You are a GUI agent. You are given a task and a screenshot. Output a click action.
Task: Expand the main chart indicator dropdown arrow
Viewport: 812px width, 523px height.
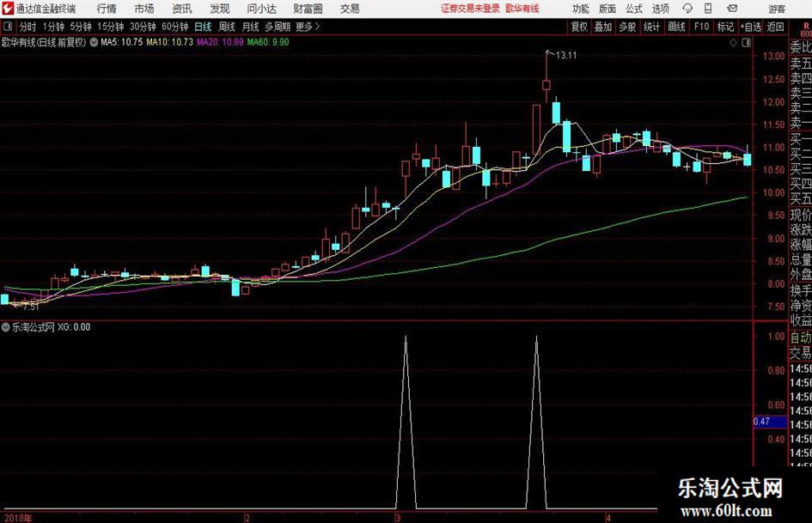click(94, 42)
